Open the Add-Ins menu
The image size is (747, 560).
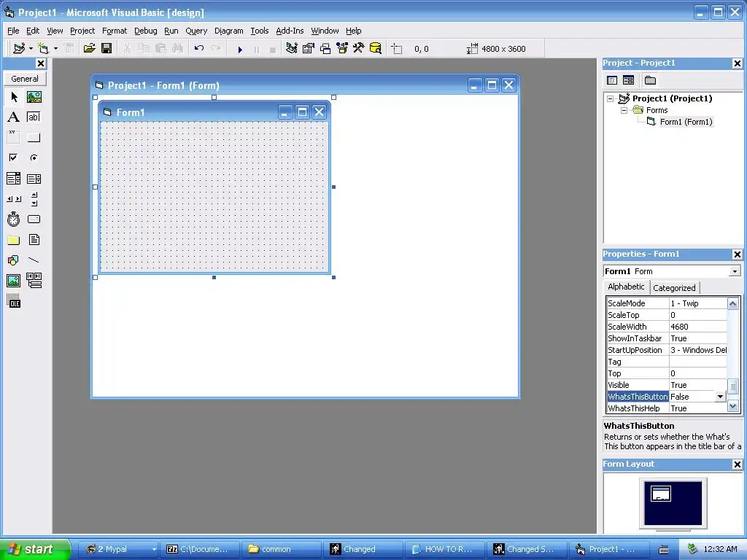click(290, 31)
